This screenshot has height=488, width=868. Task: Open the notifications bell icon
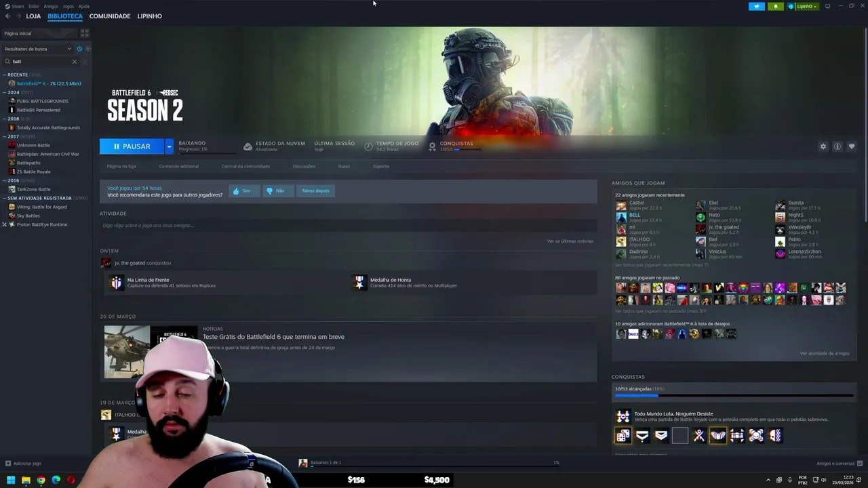(776, 6)
